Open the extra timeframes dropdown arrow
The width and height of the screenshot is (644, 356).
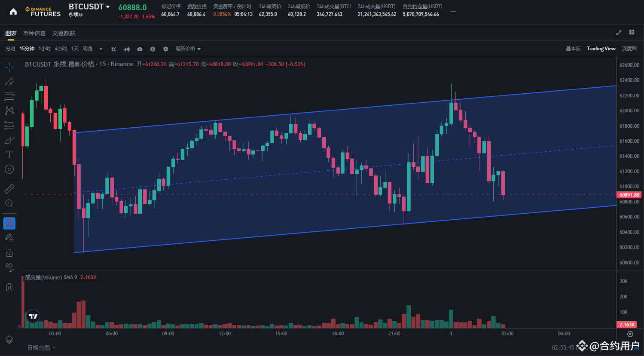click(101, 49)
